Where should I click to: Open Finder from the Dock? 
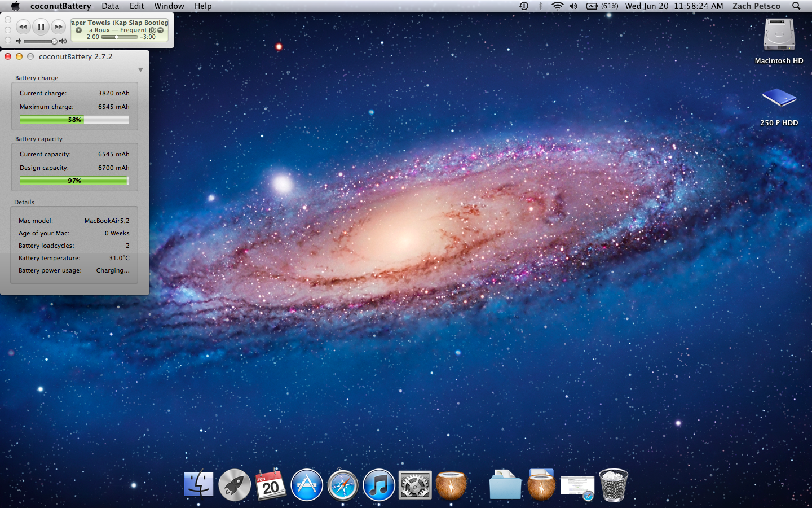(198, 485)
